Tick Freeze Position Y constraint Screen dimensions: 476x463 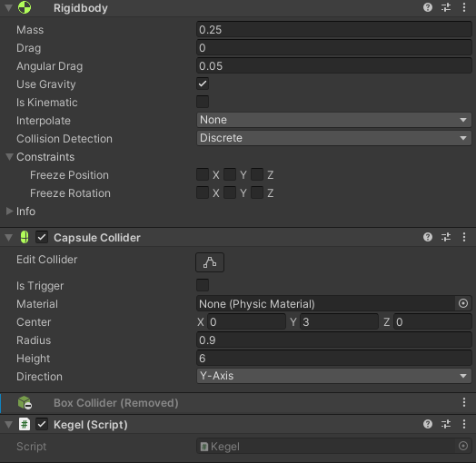(230, 175)
